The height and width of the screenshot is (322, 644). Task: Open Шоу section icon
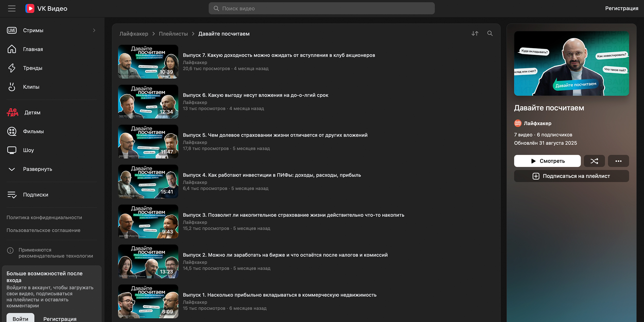click(x=12, y=150)
